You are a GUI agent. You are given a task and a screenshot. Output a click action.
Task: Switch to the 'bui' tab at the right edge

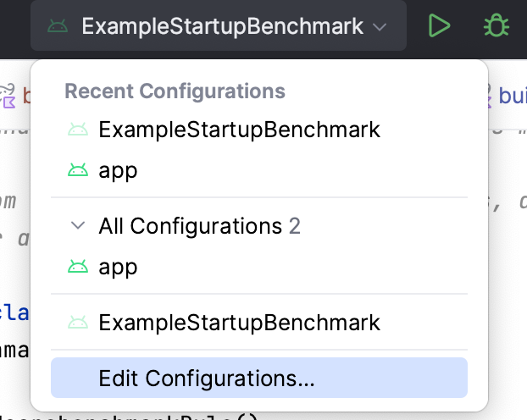[512, 97]
